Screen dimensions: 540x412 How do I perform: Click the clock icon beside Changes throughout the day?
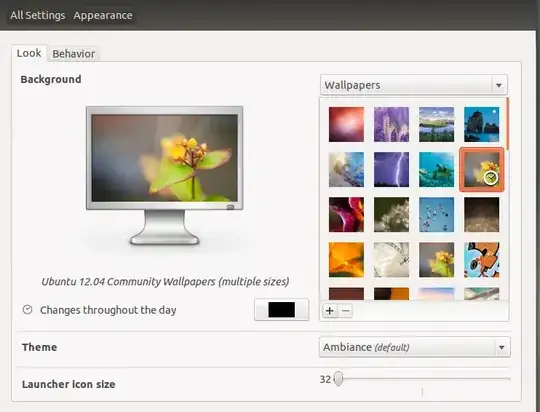(28, 310)
